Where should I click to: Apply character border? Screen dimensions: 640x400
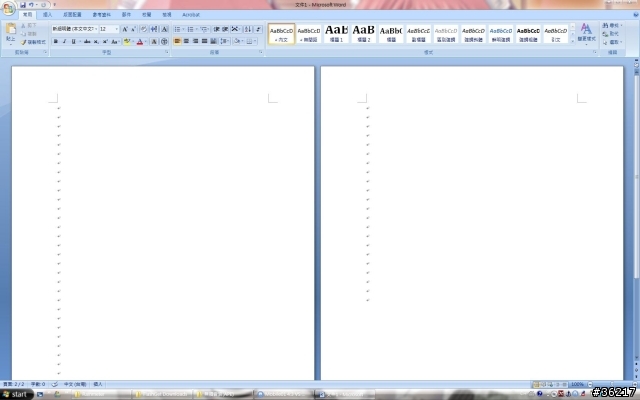[x=164, y=29]
